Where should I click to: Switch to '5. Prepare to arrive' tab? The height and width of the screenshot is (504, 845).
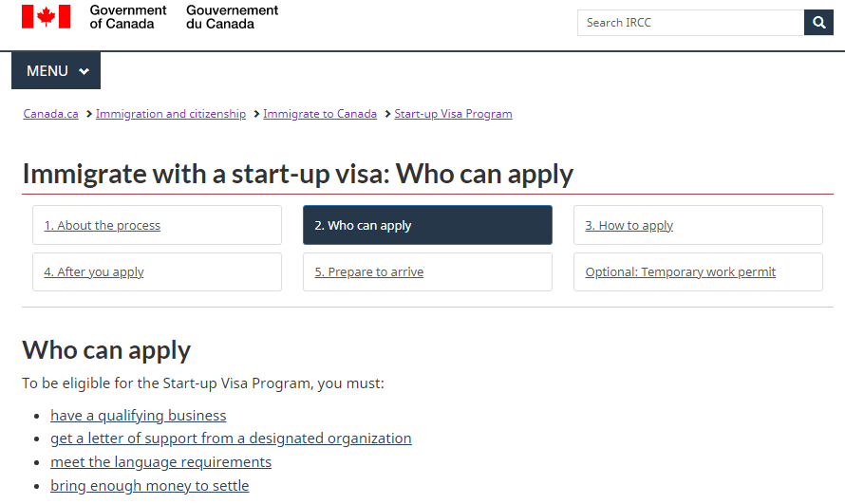click(x=427, y=271)
